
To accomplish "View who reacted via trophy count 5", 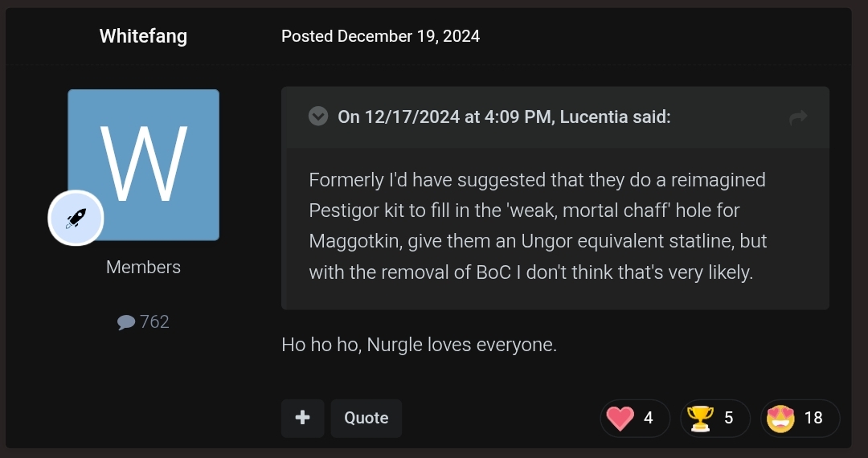I will point(728,418).
